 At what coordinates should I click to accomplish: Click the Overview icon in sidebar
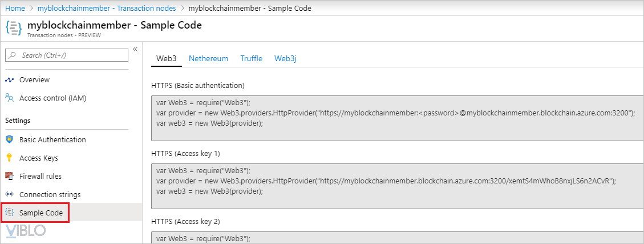9,80
